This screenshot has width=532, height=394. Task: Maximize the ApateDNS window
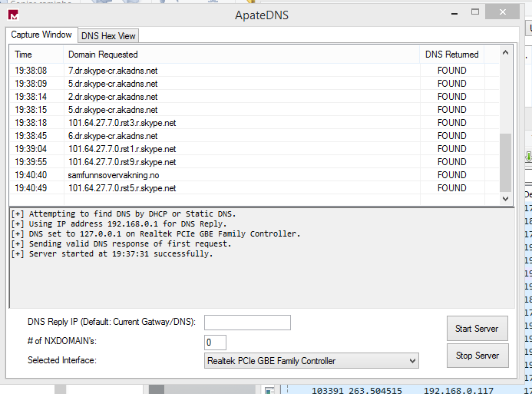click(475, 12)
